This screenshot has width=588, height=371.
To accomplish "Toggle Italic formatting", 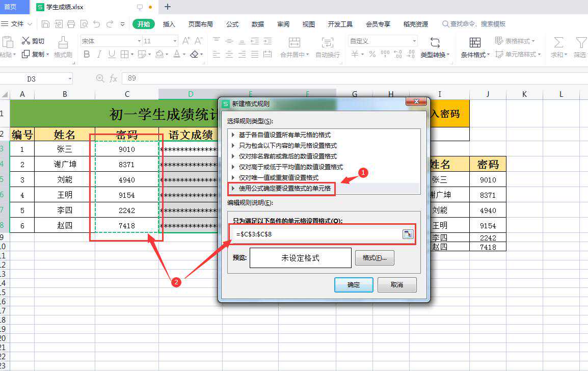I will pyautogui.click(x=99, y=54).
